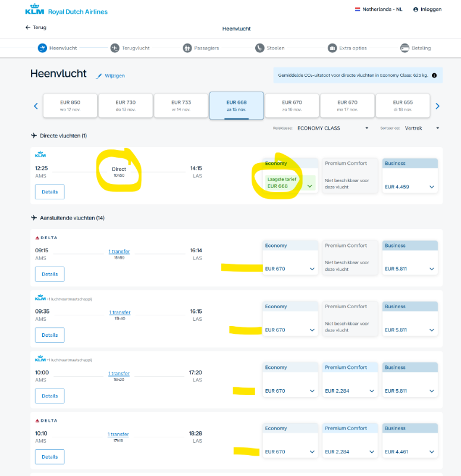Click the Stoelen seat step icon
Image resolution: width=461 pixels, height=476 pixels.
pyautogui.click(x=259, y=48)
